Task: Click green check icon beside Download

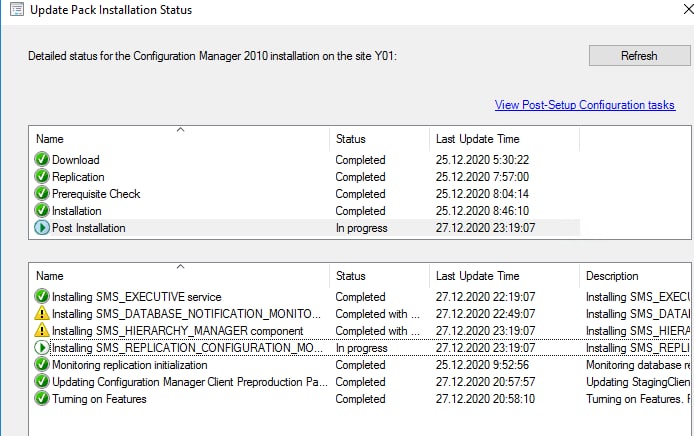Action: coord(42,159)
